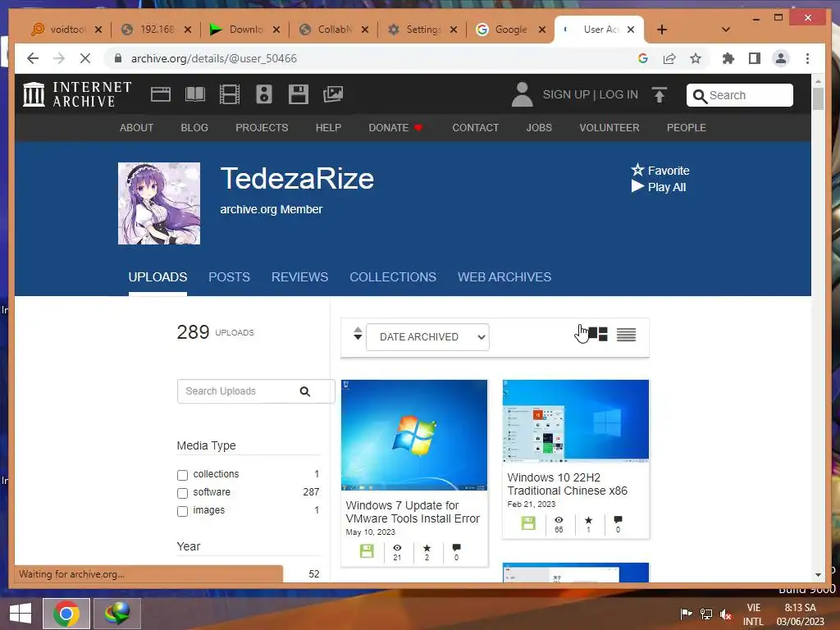Open the BLOG navigation link

click(194, 127)
